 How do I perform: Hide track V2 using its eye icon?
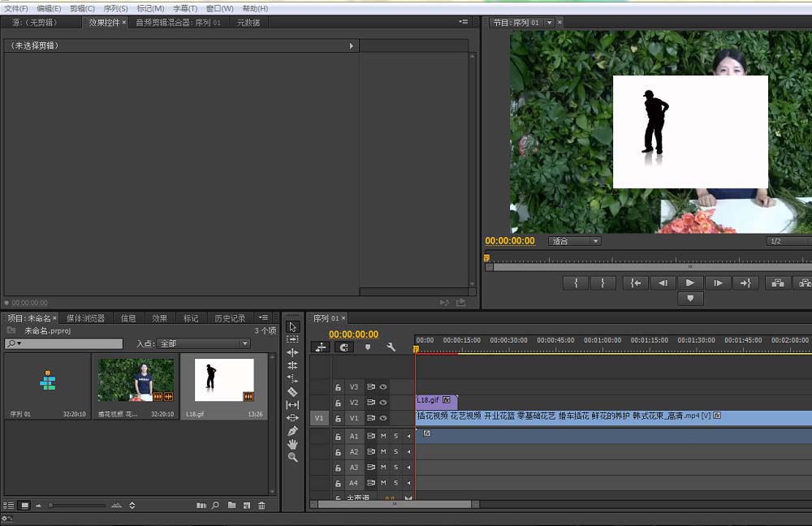click(383, 403)
